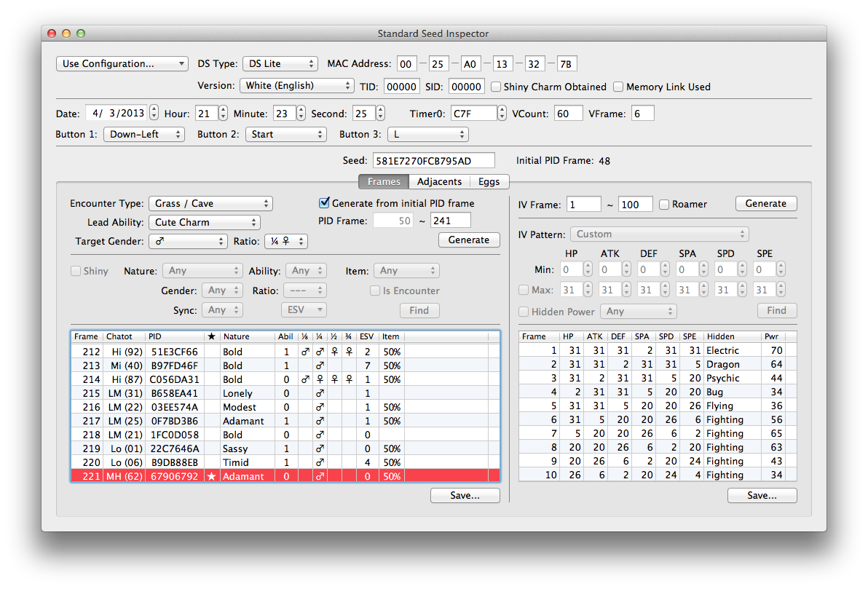This screenshot has height=589, width=868.
Task: Click the Timer0 stepper arrows
Action: tap(502, 113)
